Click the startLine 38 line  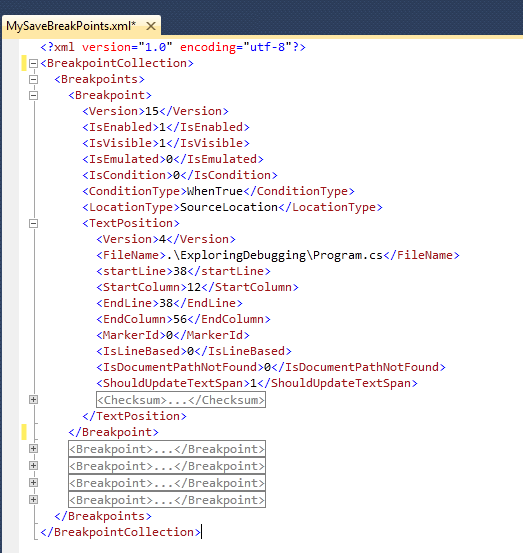183,271
